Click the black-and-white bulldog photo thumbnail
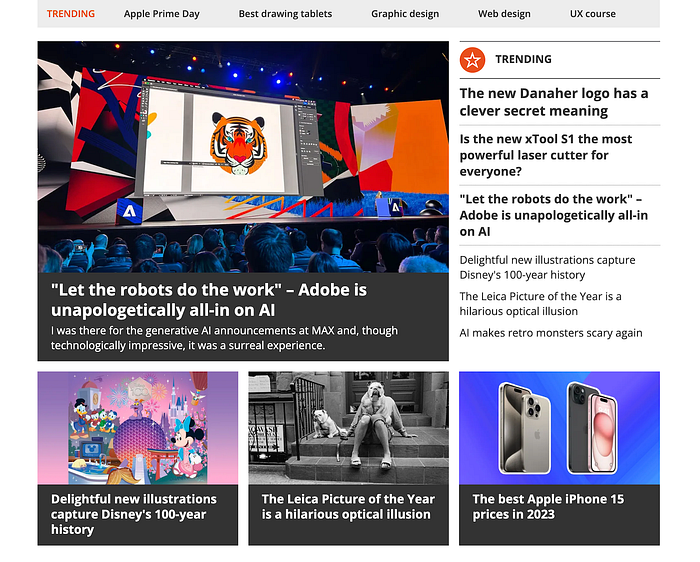Image resolution: width=700 pixels, height=562 pixels. [x=348, y=428]
